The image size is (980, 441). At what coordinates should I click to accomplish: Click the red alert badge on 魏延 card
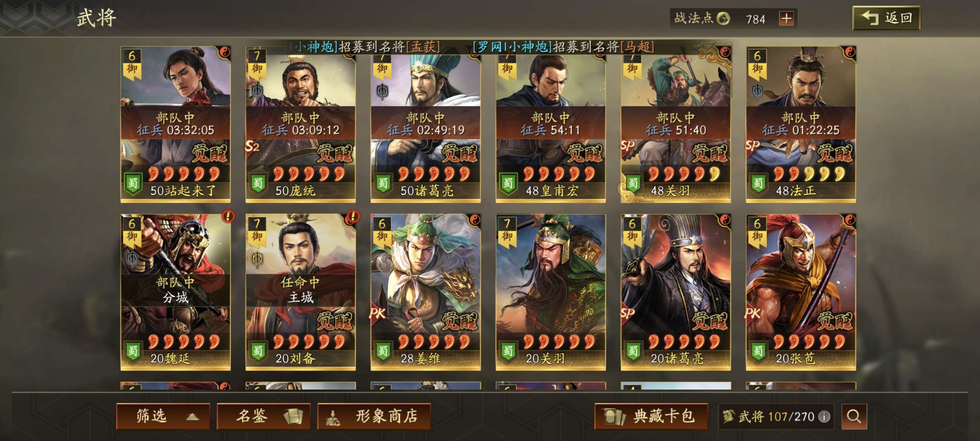(x=228, y=216)
